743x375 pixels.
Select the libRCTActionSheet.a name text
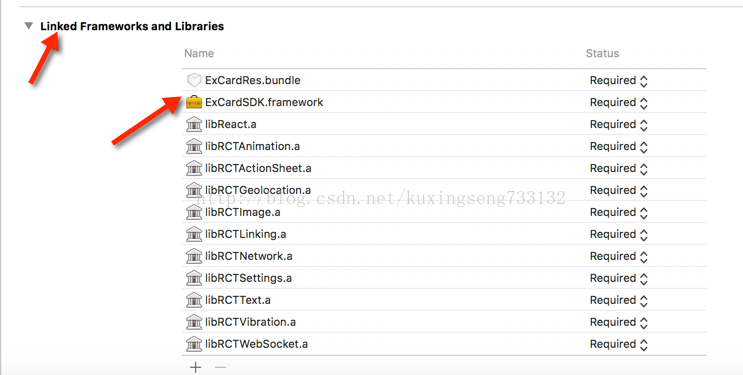coord(258,168)
